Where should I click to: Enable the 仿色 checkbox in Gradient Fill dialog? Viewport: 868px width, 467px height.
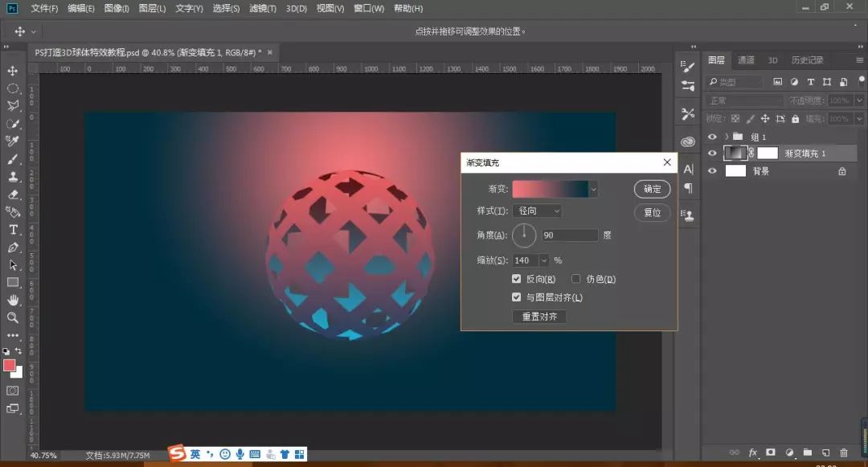[576, 278]
